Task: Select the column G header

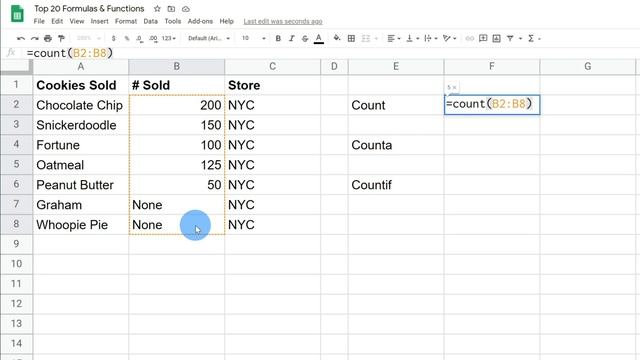Action: (x=587, y=67)
